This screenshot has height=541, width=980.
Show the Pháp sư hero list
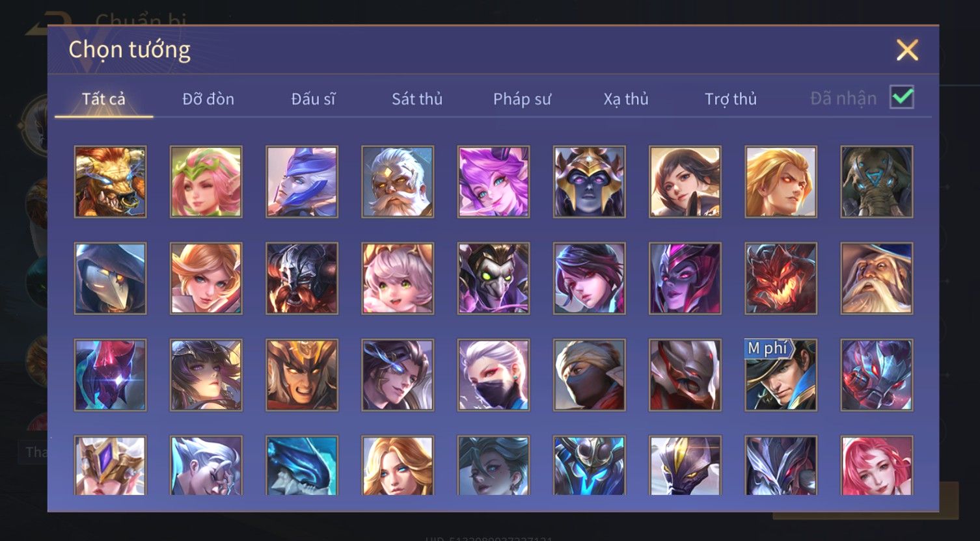(522, 99)
